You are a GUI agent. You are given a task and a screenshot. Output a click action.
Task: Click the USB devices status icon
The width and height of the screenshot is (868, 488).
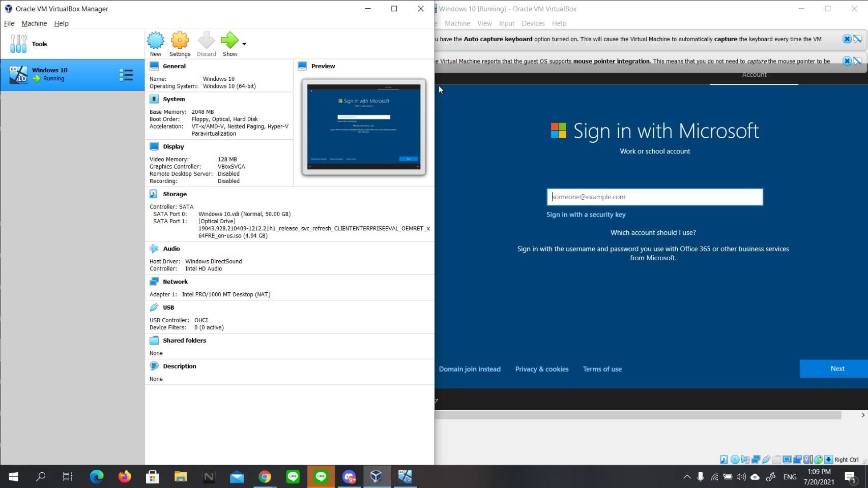tap(766, 460)
